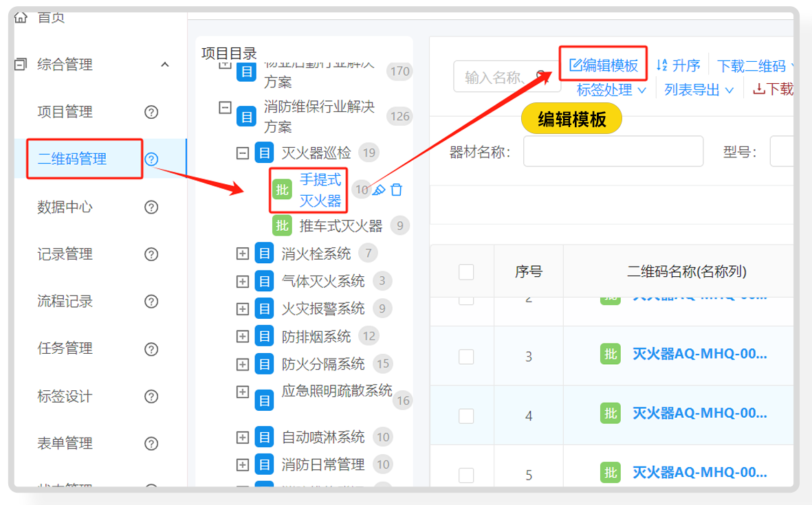812x505 pixels.
Task: Expand the 火灾报警系统 tree node
Action: (242, 309)
